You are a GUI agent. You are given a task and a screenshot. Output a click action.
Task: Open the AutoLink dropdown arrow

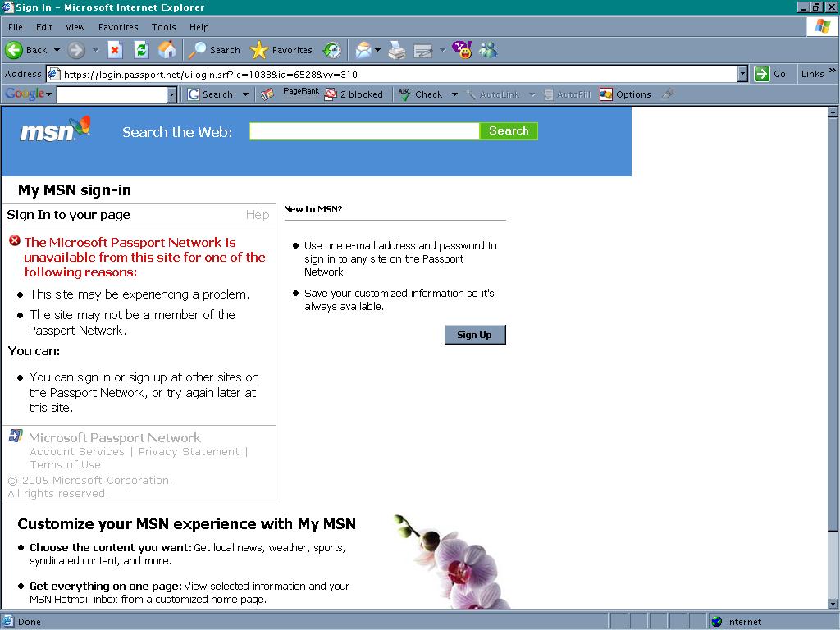pos(532,94)
